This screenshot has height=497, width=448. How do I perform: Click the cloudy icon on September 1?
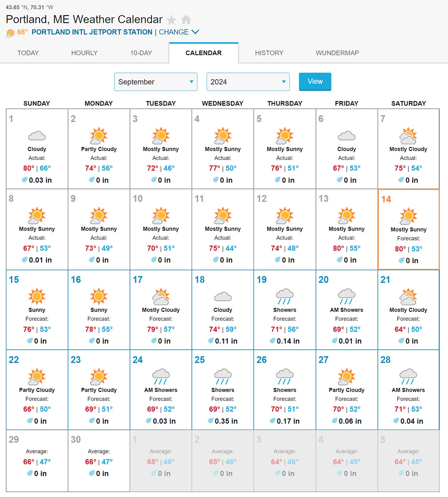(37, 136)
